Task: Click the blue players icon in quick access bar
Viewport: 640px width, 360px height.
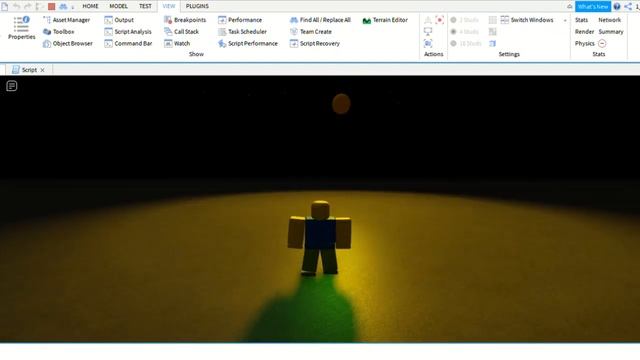Action: (63, 7)
